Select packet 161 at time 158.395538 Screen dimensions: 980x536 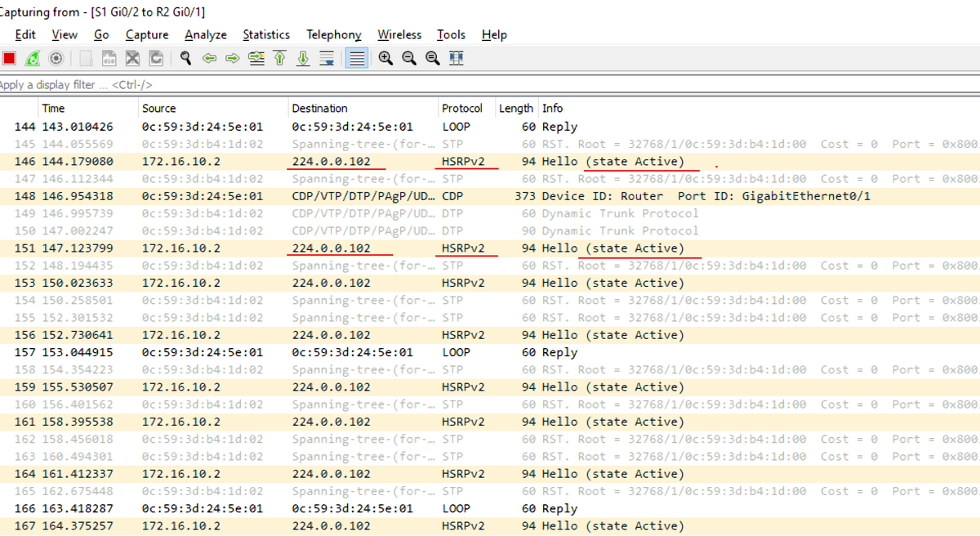click(490, 422)
